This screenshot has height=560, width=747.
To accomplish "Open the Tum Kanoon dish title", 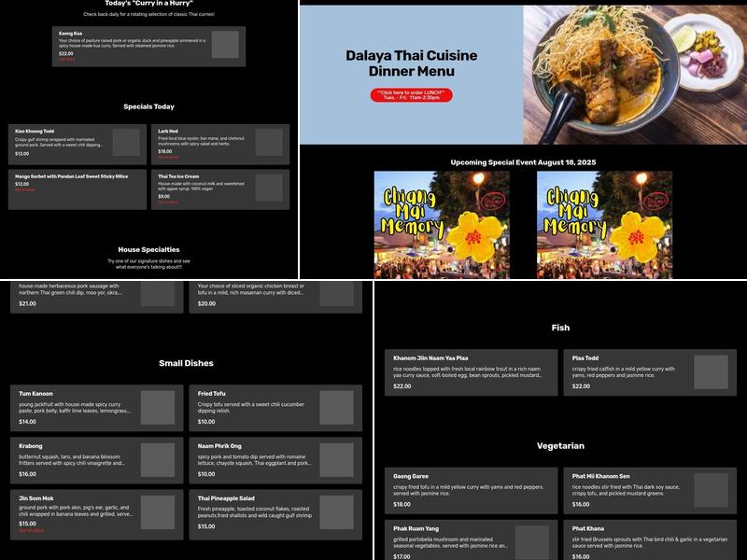I will [x=35, y=393].
